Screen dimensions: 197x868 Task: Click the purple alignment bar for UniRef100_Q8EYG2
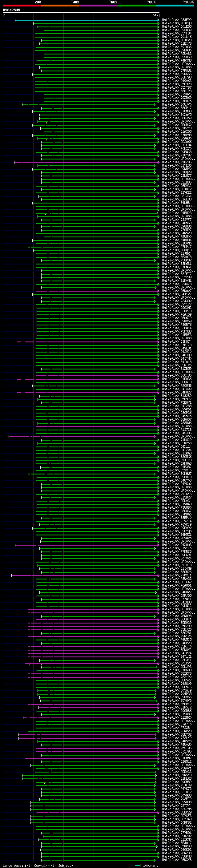(x=87, y=735)
